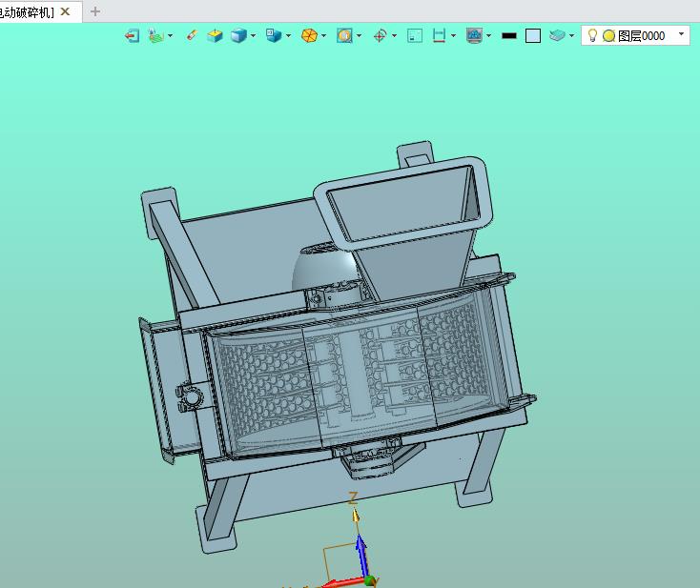
Task: Click the blue cube view orientation icon
Action: tap(273, 35)
